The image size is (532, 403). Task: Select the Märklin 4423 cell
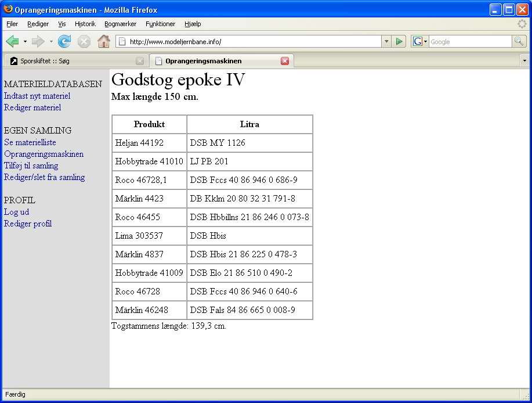149,199
